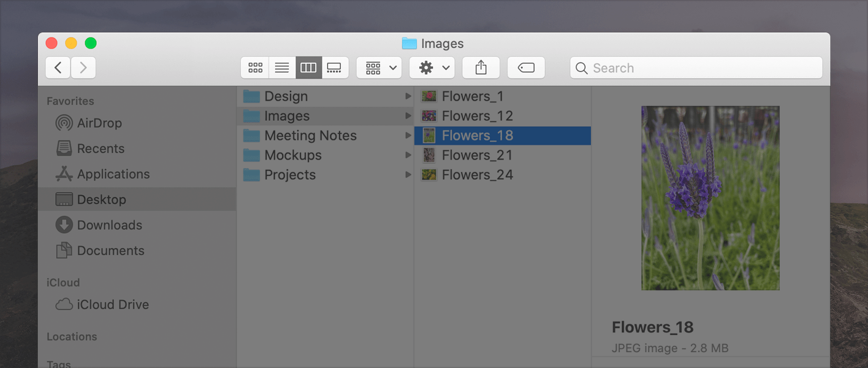The height and width of the screenshot is (368, 868).
Task: Open Applications in sidebar
Action: coord(138,174)
